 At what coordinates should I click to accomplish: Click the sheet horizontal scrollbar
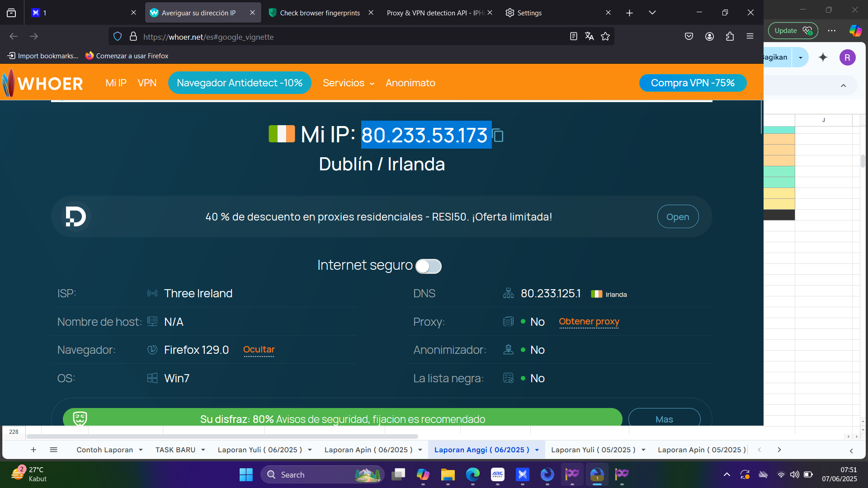click(222, 436)
